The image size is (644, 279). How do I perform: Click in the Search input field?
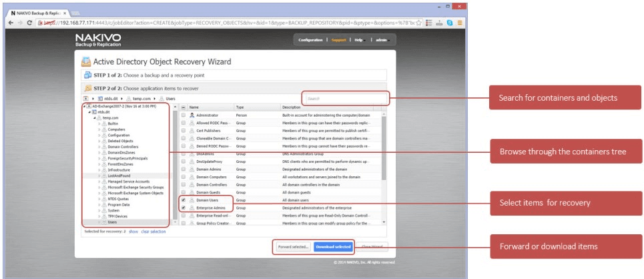(344, 99)
